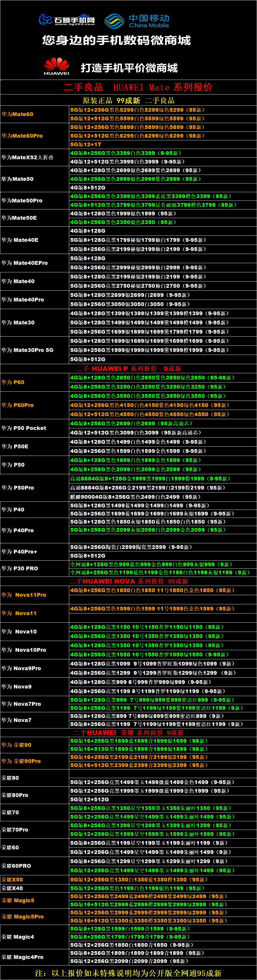Click the 华为 P50Pro model label
Image resolution: width=257 pixels, height=980 pixels.
click(18, 488)
